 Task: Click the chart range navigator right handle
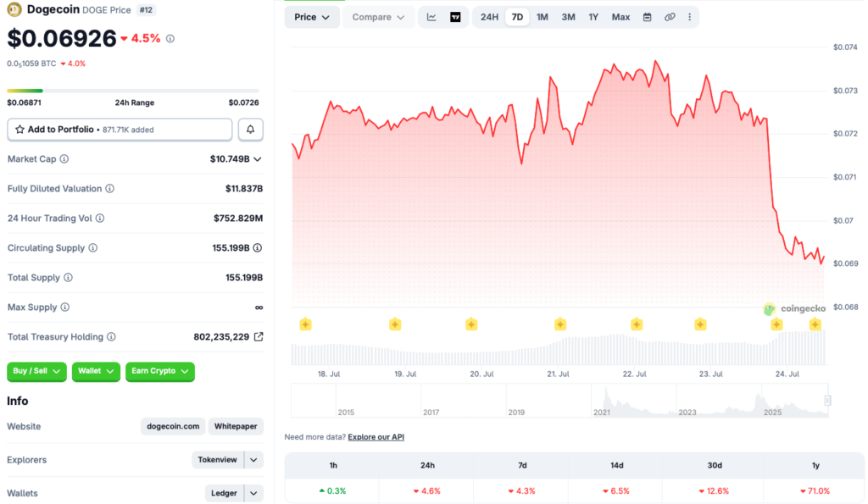point(827,401)
